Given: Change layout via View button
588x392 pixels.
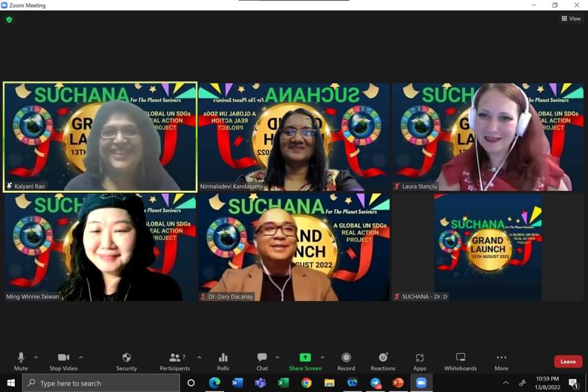Looking at the screenshot, I should pyautogui.click(x=571, y=19).
